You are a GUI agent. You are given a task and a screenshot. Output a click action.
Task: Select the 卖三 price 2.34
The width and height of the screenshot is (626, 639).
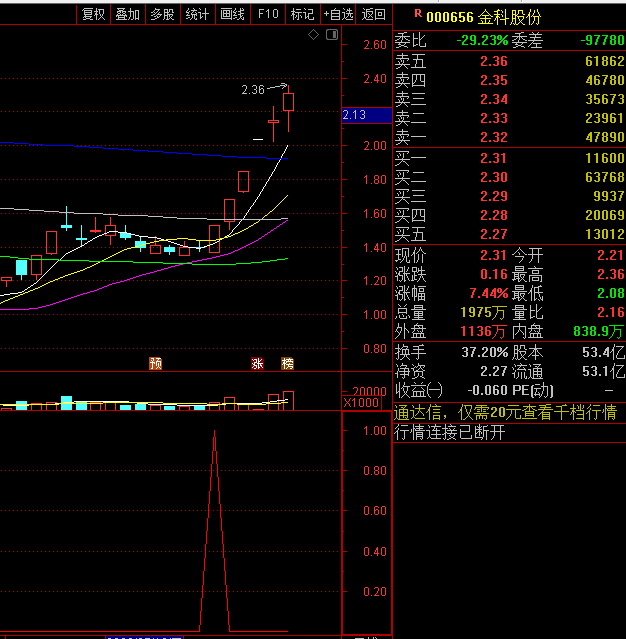[494, 99]
